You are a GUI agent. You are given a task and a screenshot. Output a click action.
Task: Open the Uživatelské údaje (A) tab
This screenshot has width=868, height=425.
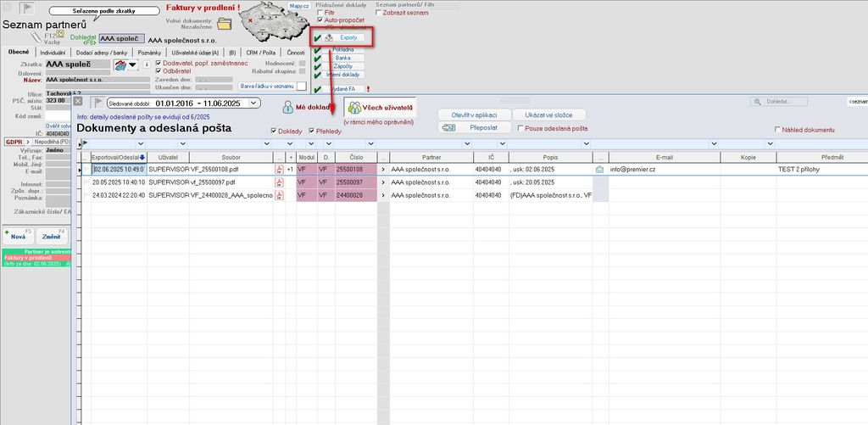pos(195,53)
